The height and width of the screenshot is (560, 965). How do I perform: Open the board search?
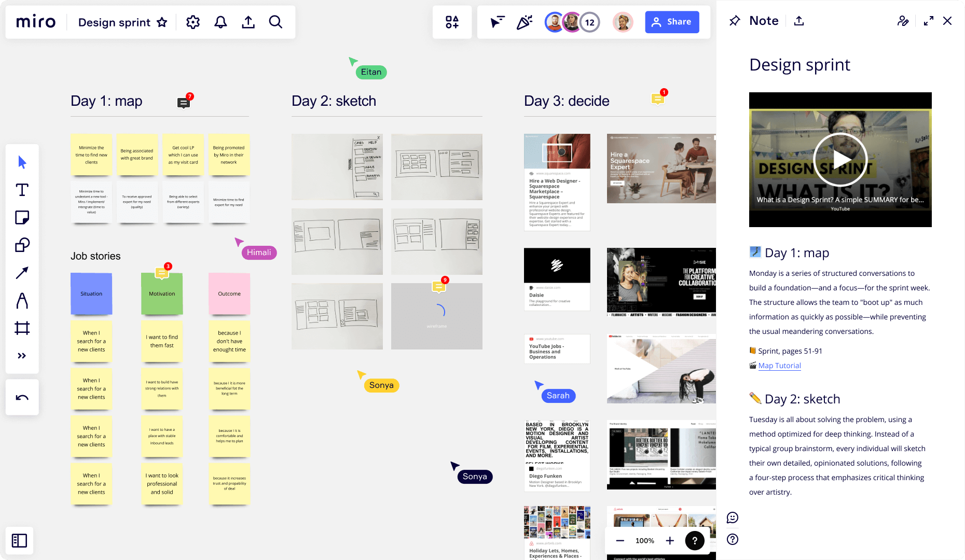click(276, 22)
